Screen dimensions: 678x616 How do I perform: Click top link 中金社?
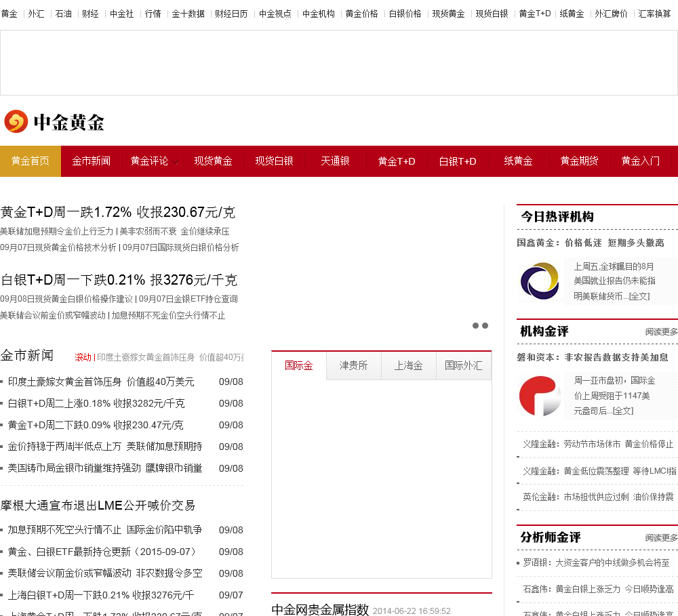click(x=122, y=14)
